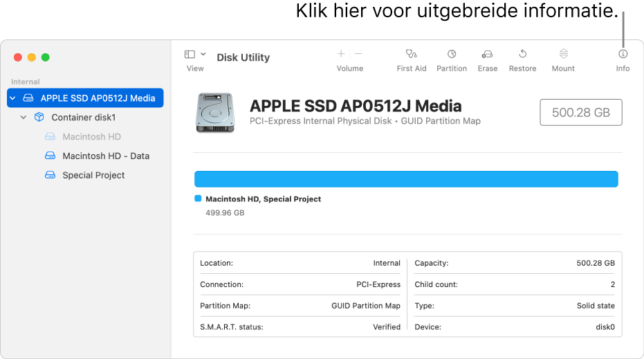Select Macintosh HD - Data volume
Viewport: 644px width, 359px height.
106,156
